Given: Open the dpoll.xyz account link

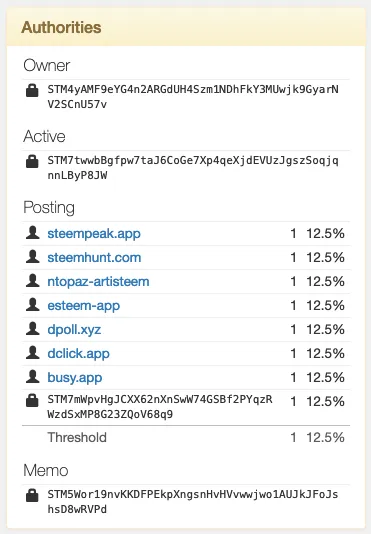Looking at the screenshot, I should tap(74, 330).
